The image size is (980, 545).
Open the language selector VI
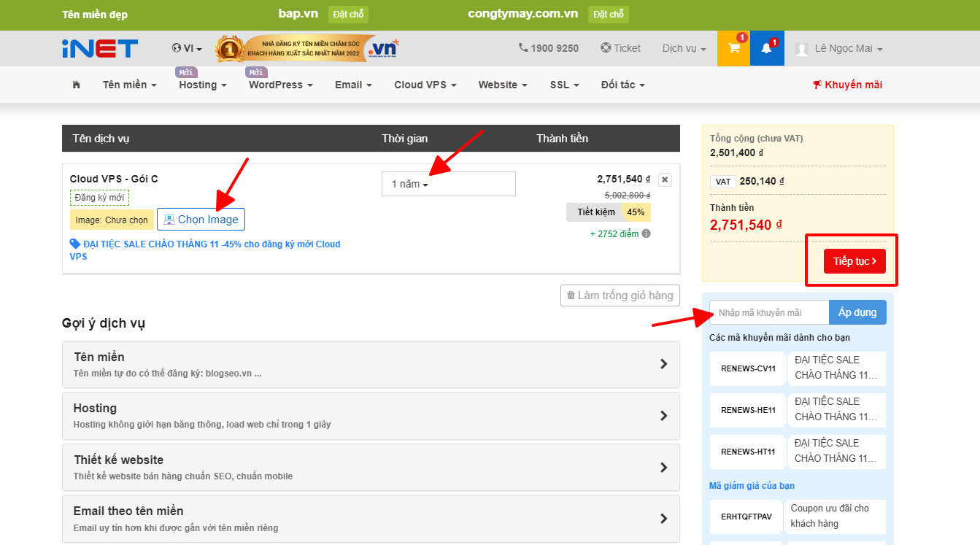(x=187, y=48)
